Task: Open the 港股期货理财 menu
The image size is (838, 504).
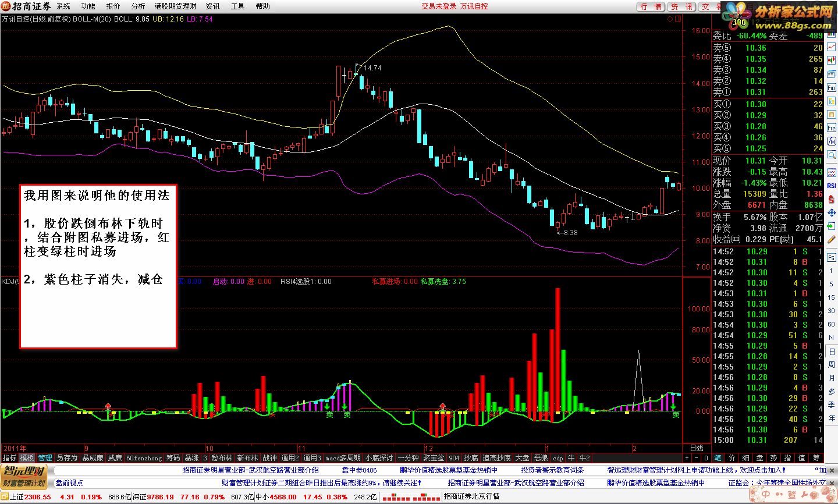Action: coord(175,6)
